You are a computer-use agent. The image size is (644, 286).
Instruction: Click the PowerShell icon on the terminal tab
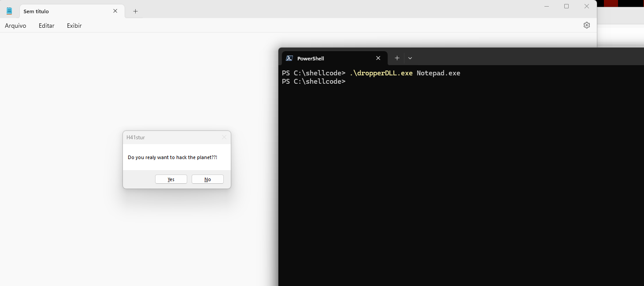pyautogui.click(x=289, y=58)
